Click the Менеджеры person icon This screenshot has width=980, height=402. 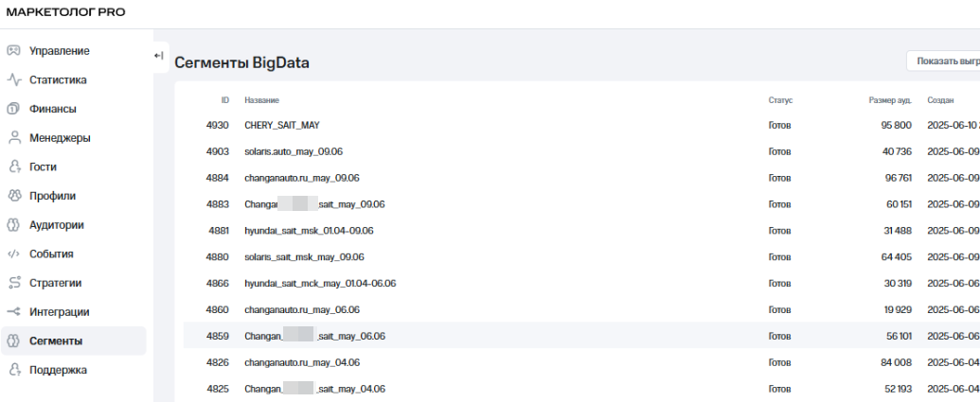tap(14, 138)
